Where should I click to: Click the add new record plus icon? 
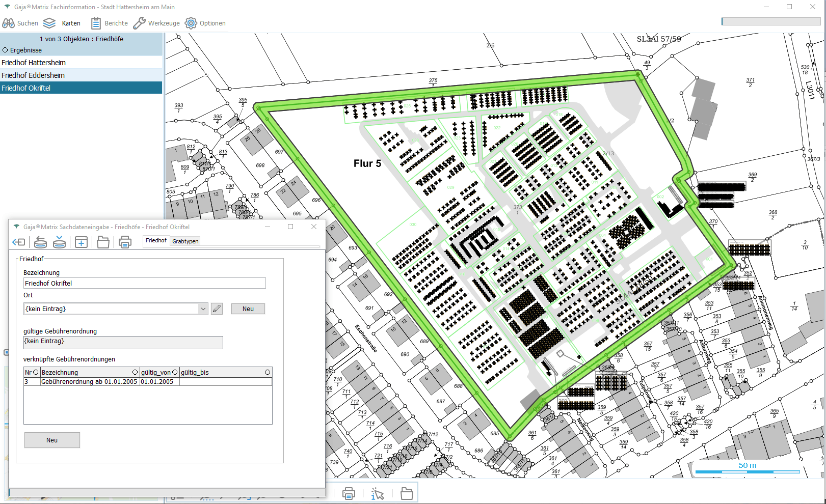(x=81, y=242)
